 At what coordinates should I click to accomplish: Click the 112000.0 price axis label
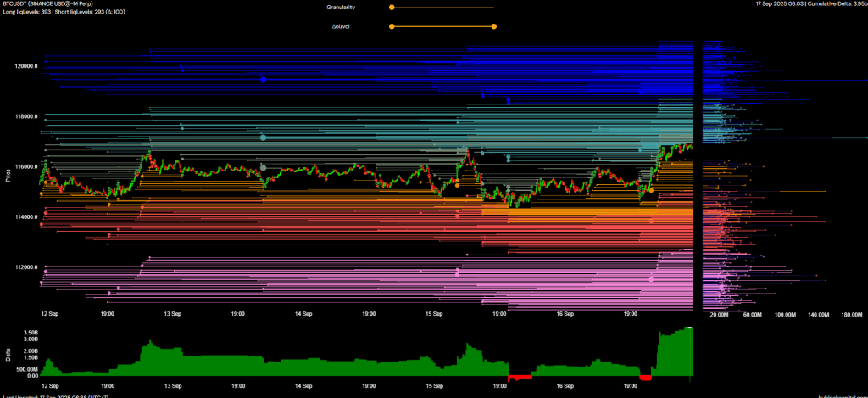pyautogui.click(x=25, y=267)
